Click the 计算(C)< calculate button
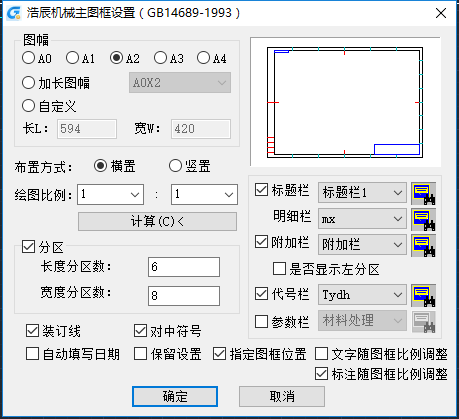 coord(157,221)
